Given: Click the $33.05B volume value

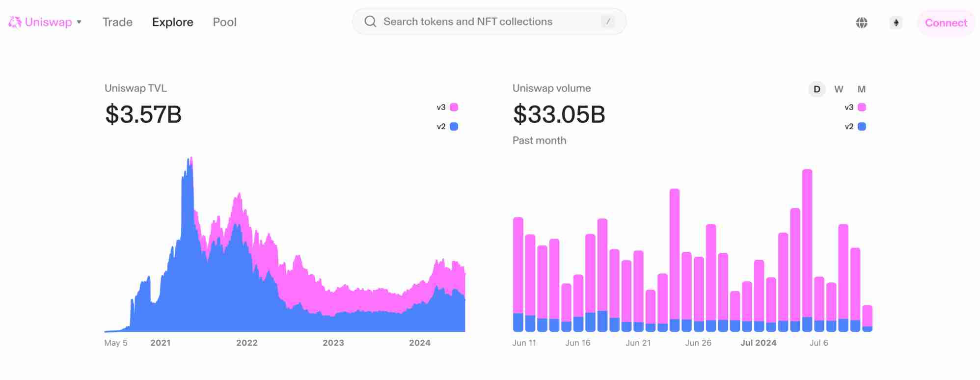Looking at the screenshot, I should click(559, 114).
